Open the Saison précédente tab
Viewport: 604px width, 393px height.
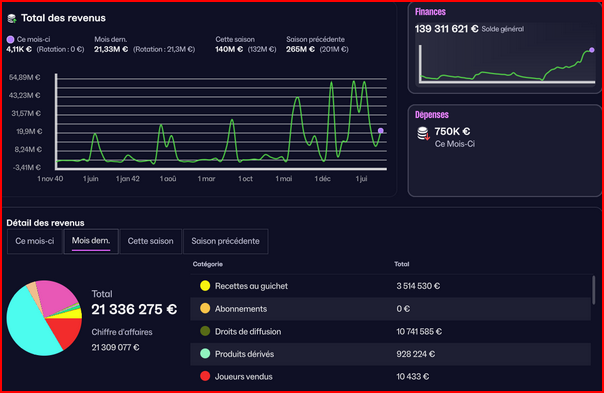225,241
